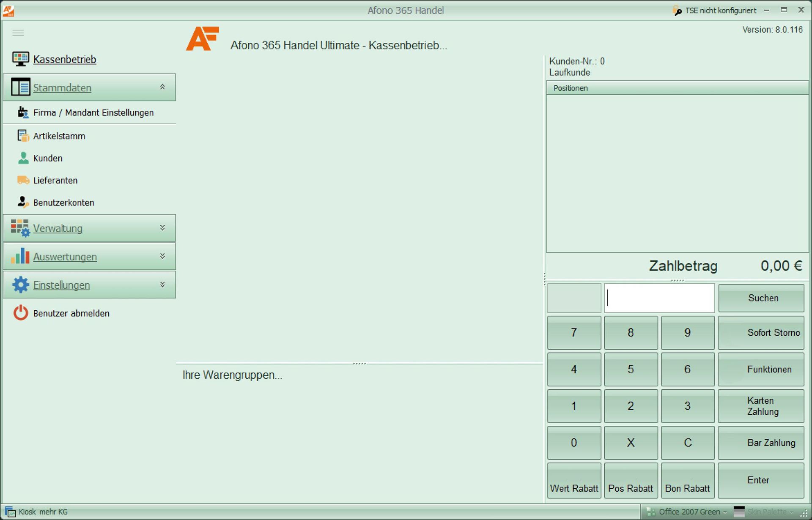Screen dimensions: 812x520
Task: Click the Kiosk mehr KG status text
Action: click(x=43, y=512)
